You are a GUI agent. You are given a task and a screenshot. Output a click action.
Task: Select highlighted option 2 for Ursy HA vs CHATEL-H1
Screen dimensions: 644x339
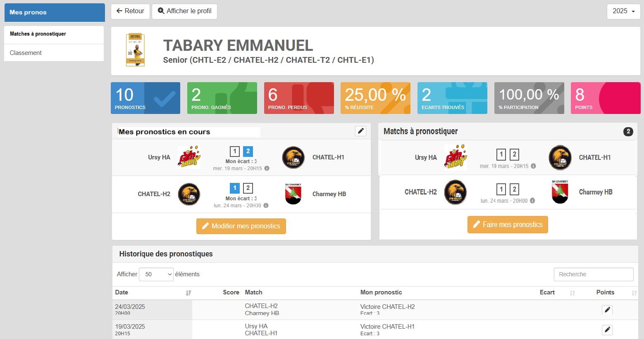[x=248, y=151]
